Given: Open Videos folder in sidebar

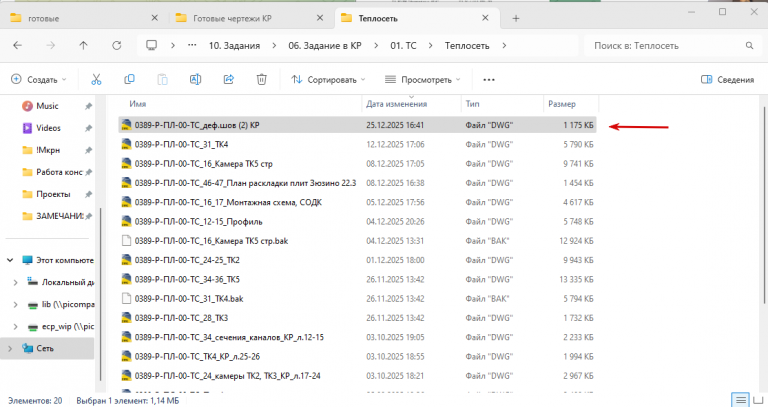Looking at the screenshot, I should pos(48,128).
